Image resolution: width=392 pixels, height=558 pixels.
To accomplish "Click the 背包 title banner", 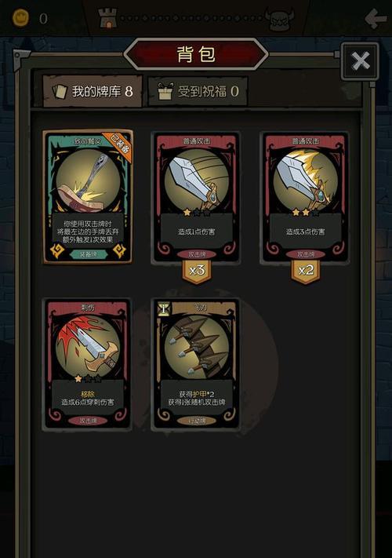I will point(196,54).
